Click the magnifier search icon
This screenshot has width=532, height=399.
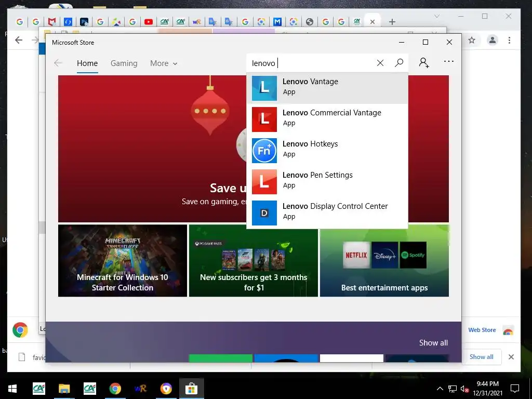click(x=399, y=63)
